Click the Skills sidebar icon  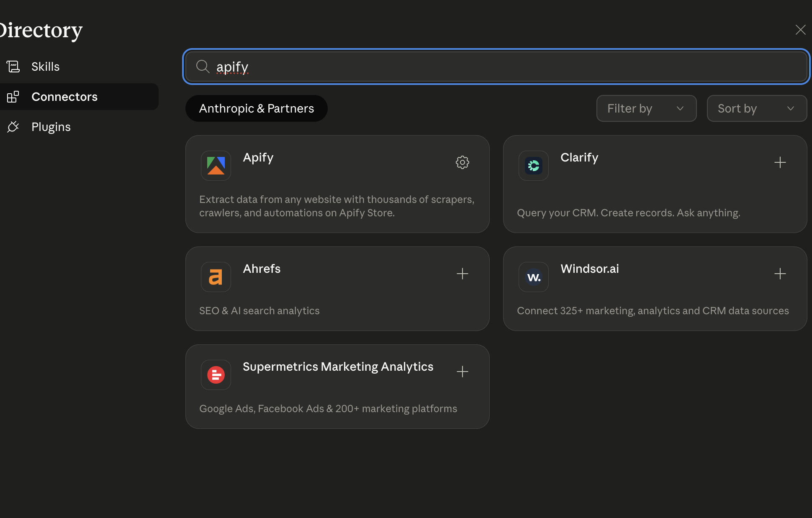(13, 67)
